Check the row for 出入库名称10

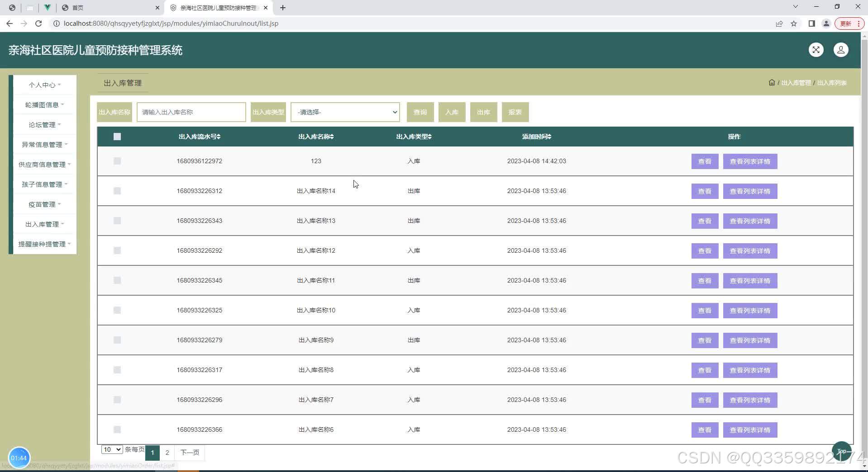point(117,310)
